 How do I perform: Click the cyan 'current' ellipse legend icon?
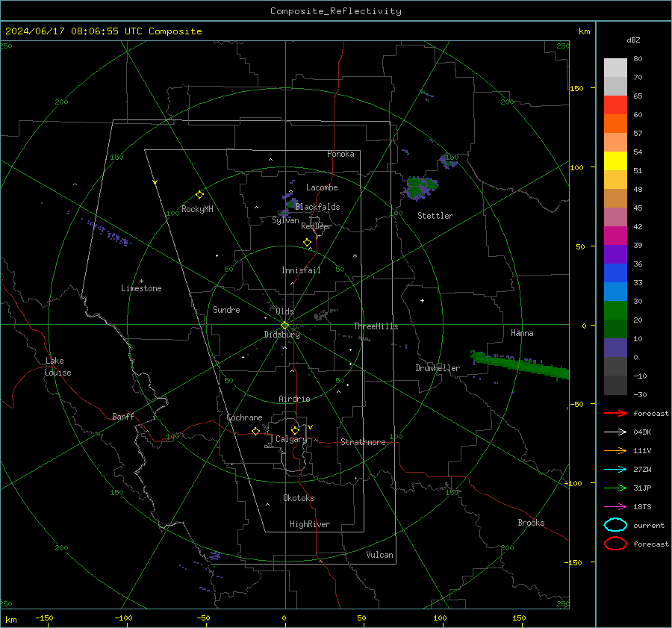pos(615,525)
